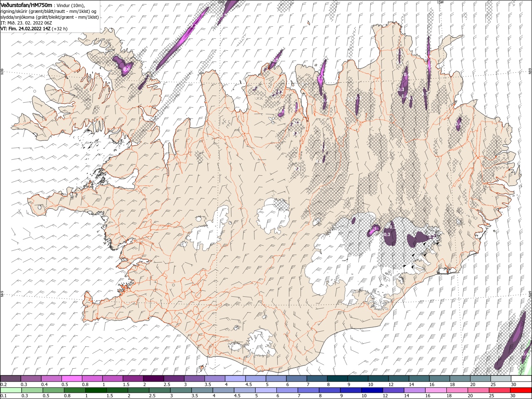Viewport: 532px width, 399px height.
Task: Pick darkest green bottom-row swatch starting at 1
Action: point(96,390)
